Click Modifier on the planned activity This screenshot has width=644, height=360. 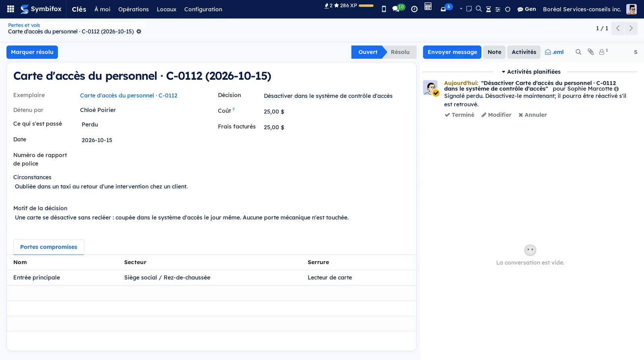pos(496,115)
